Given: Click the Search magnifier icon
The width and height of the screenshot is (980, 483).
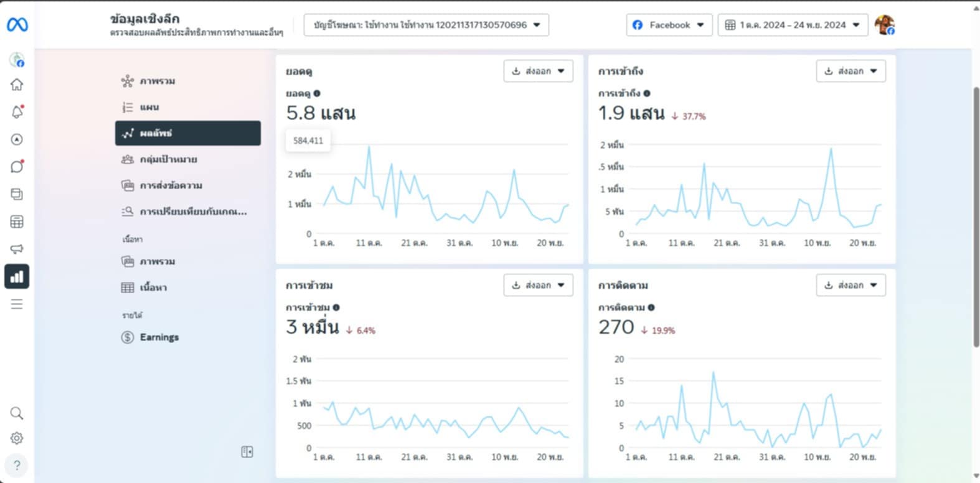Looking at the screenshot, I should click(x=17, y=413).
